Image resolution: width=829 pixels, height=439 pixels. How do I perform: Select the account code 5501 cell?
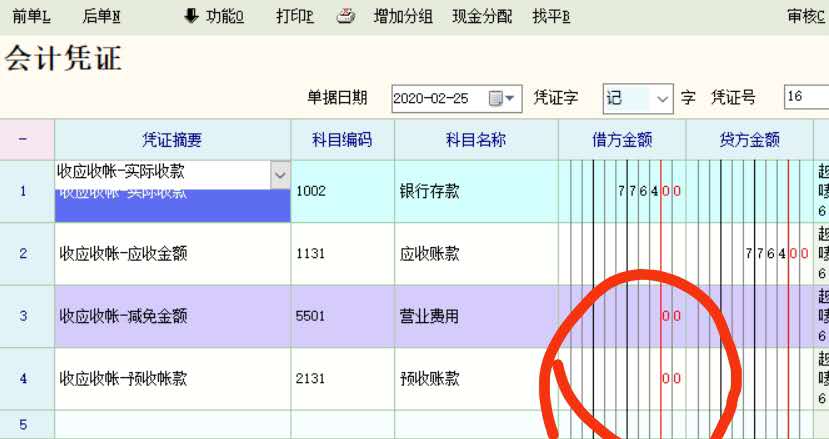coord(342,317)
